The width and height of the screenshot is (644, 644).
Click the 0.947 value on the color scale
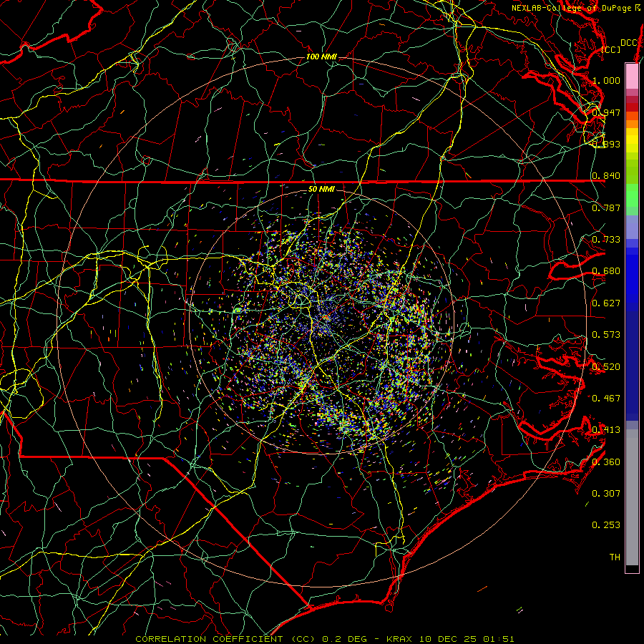coord(606,112)
